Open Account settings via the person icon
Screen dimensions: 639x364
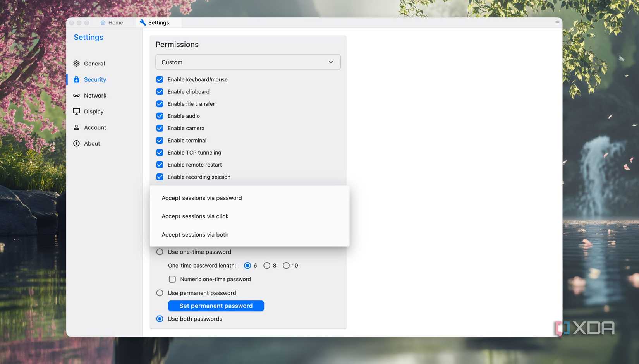point(76,127)
